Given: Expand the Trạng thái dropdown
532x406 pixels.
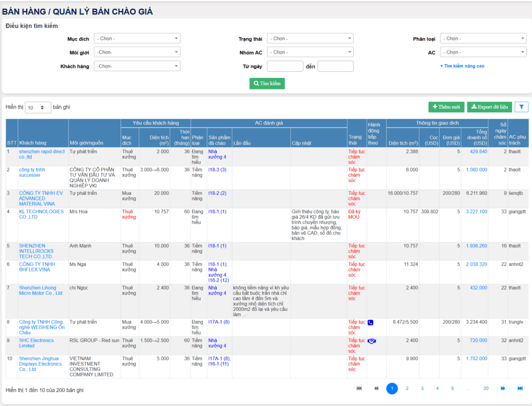Looking at the screenshot, I should [x=310, y=38].
